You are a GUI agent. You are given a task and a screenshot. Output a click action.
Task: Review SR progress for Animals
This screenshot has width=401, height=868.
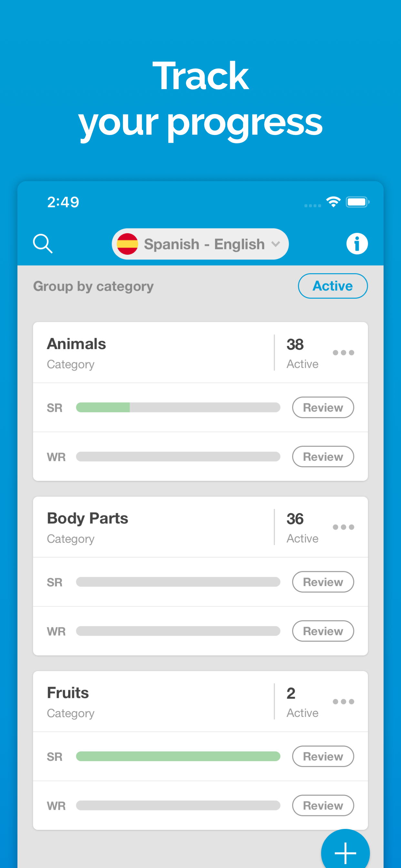click(323, 408)
